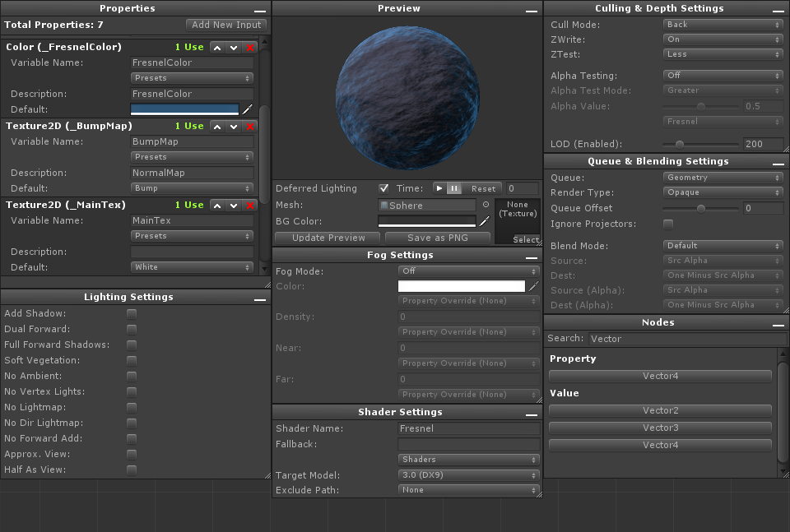The height and width of the screenshot is (532, 790).
Task: Choose Vector4 under the Property node list
Action: coord(660,376)
